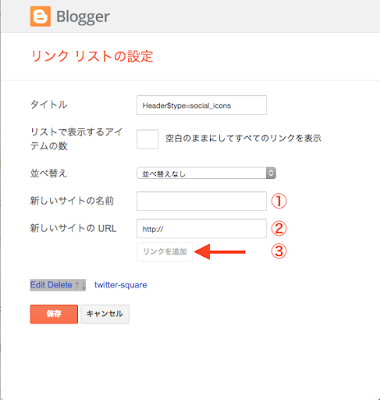Click the リンク リストの設定 heading text
380x400 pixels.
92,56
